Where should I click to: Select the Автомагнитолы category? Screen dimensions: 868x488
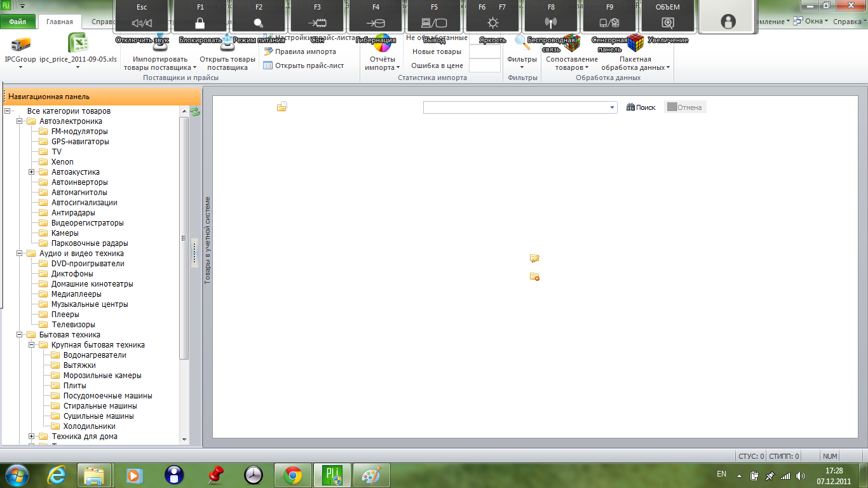79,193
